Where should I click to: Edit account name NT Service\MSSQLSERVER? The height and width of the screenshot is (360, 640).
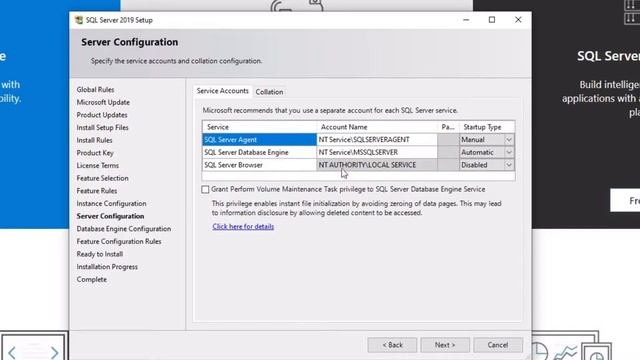pyautogui.click(x=377, y=152)
